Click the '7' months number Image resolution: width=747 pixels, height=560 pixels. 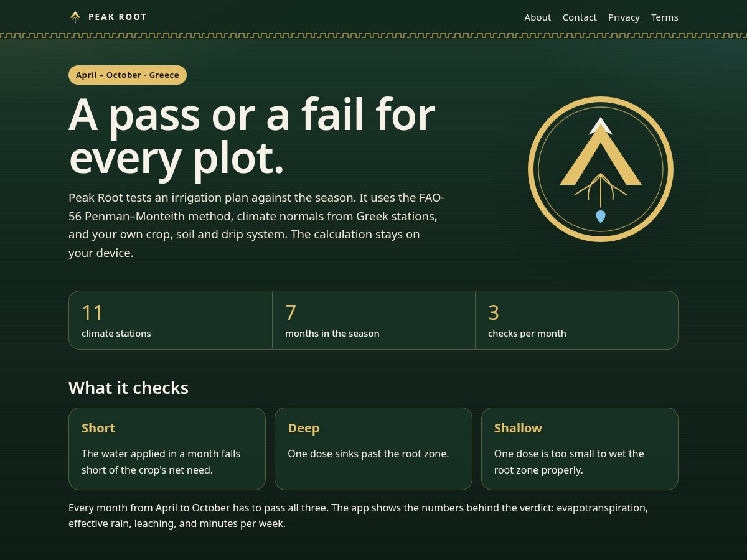[291, 312]
